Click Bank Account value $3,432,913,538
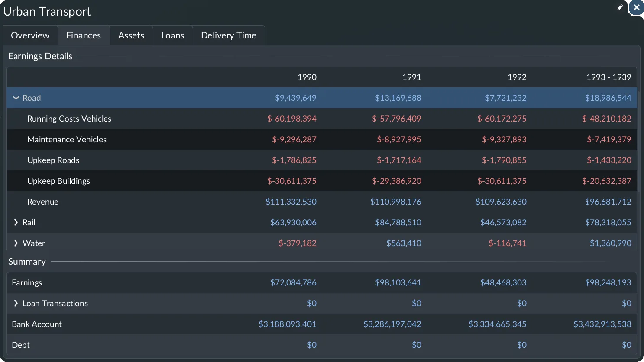Image resolution: width=644 pixels, height=362 pixels. (602, 324)
